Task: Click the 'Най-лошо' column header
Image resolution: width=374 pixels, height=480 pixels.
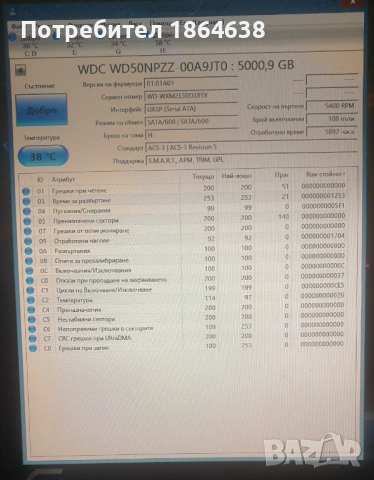Action: coord(237,175)
